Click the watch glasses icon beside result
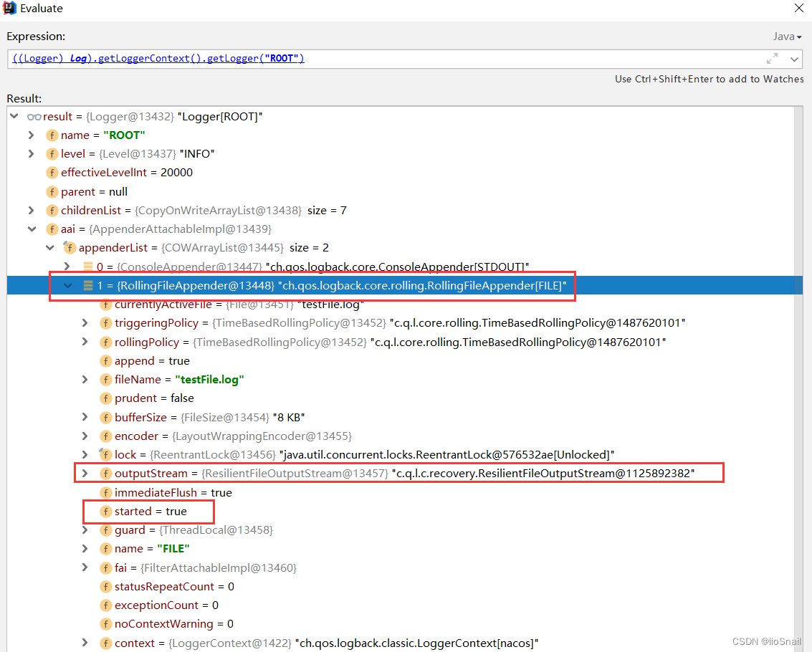The width and height of the screenshot is (812, 652). click(34, 117)
